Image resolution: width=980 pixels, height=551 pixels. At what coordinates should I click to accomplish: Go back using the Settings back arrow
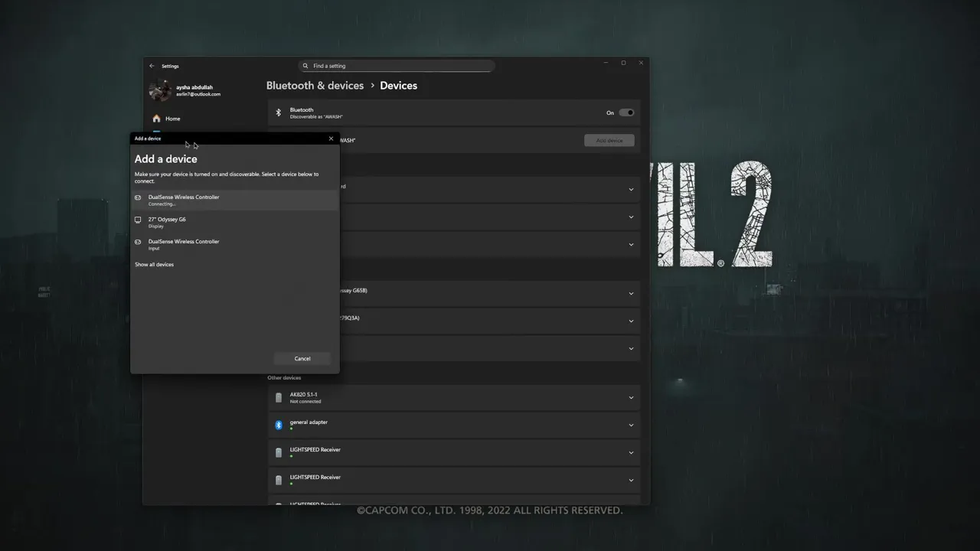point(152,66)
